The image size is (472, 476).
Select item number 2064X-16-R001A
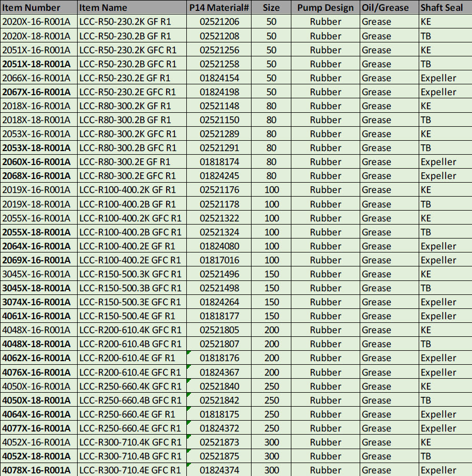[39, 246]
